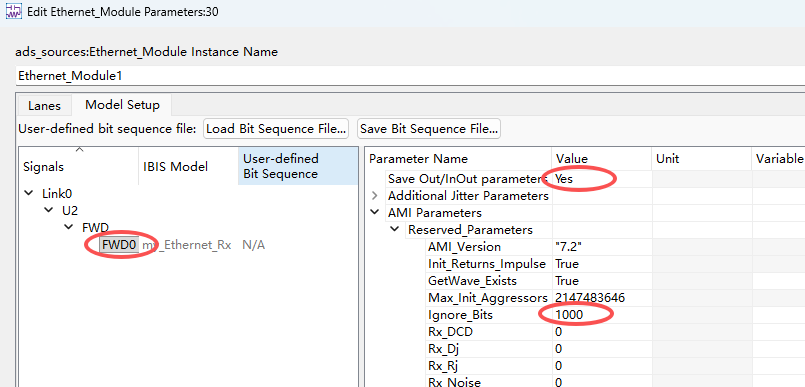Sort by Signals column header
This screenshot has width=805, height=387.
pyautogui.click(x=79, y=166)
